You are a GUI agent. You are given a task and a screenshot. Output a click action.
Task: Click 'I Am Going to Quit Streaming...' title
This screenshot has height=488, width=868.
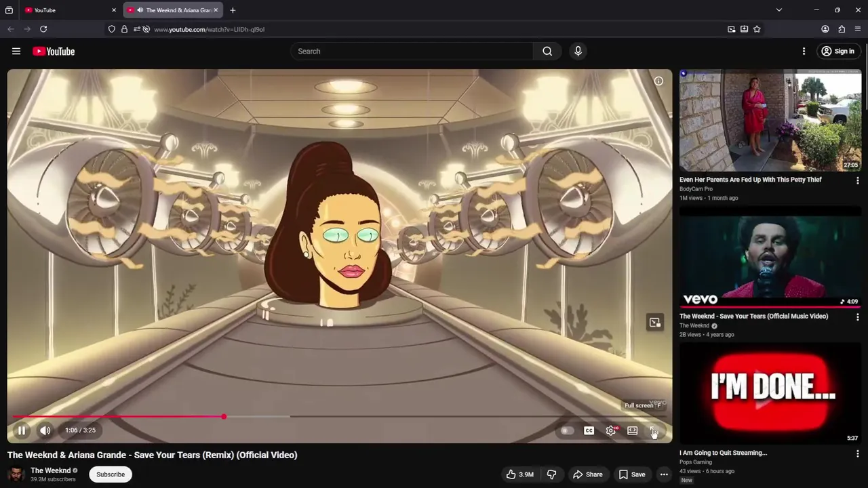click(723, 453)
